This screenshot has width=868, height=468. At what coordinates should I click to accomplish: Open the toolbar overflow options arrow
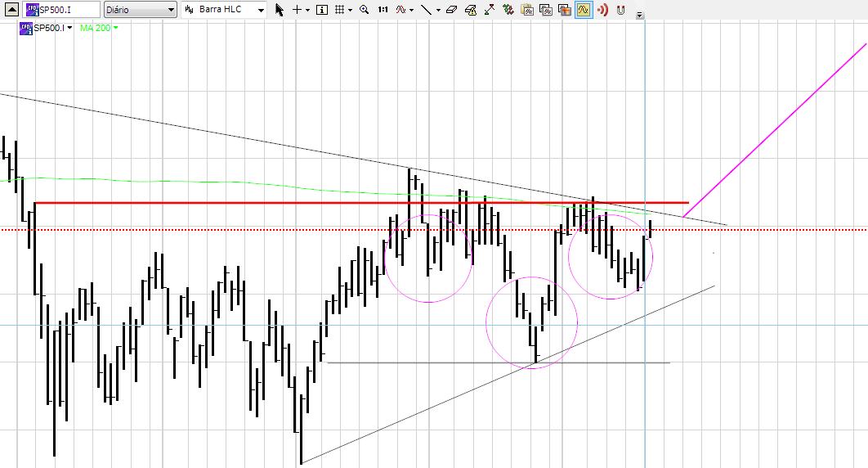pyautogui.click(x=640, y=15)
